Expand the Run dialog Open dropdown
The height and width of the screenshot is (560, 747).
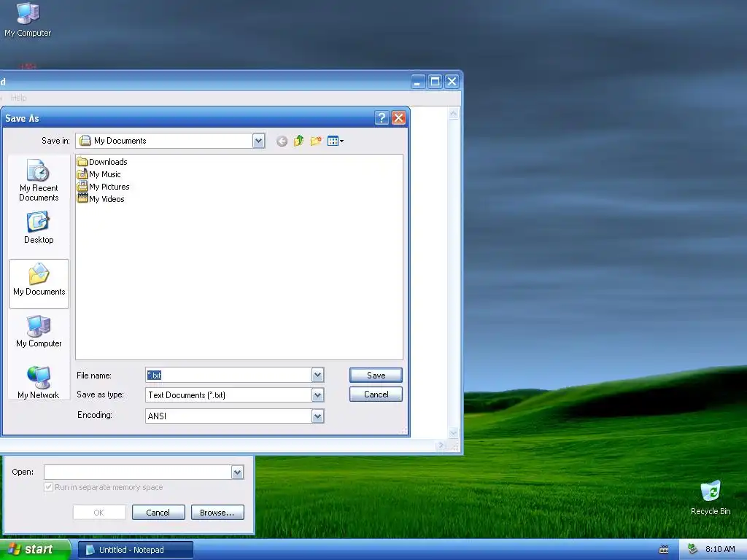238,472
